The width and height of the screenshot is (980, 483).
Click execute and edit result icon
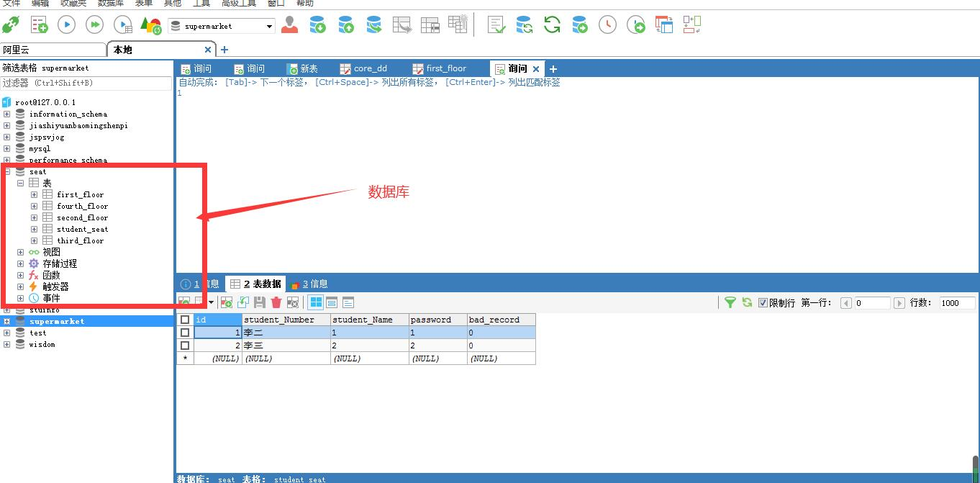pyautogui.click(x=123, y=25)
